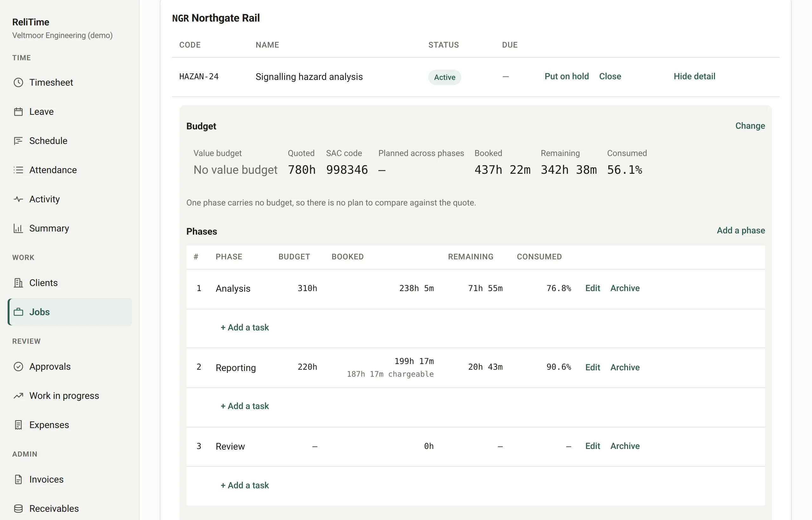Screen dimensions: 812x520
Task: Click the NGR Northgate Rail heading
Action: (216, 18)
